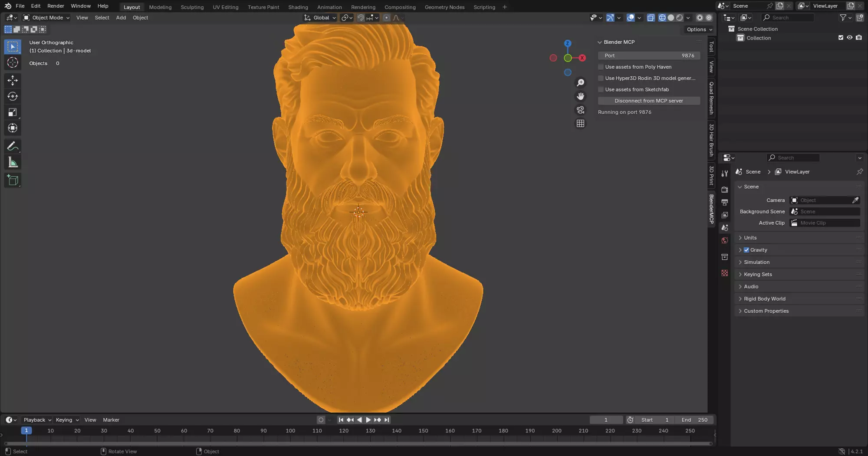This screenshot has height=456, width=868.
Task: Click the Port 9876 field
Action: pyautogui.click(x=649, y=56)
